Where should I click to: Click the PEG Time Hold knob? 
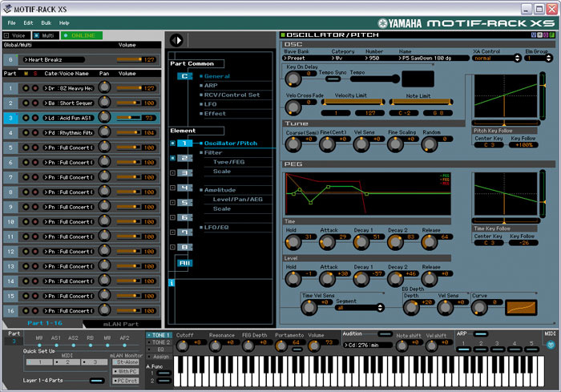293,242
